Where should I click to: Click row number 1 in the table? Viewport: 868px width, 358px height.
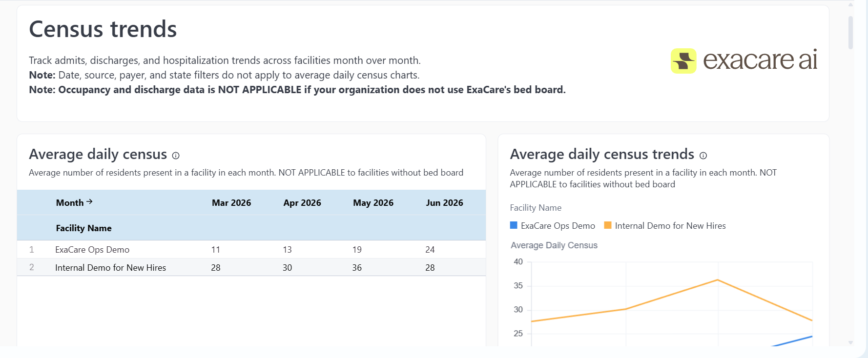(32, 250)
